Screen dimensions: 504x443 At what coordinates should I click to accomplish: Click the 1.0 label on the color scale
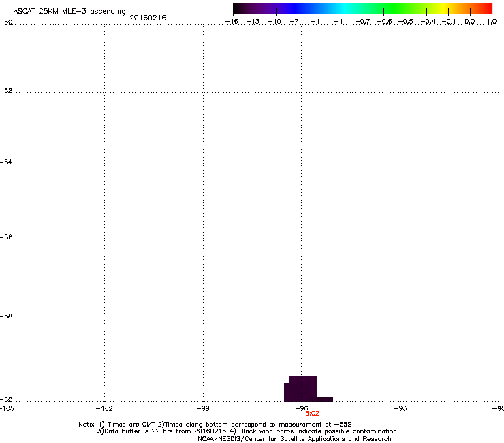pos(492,22)
